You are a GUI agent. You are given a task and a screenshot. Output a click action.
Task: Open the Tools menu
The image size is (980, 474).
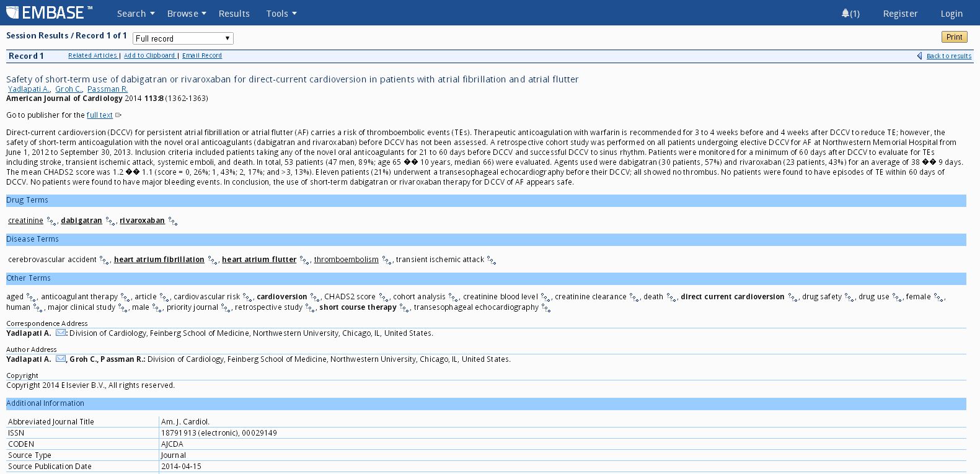pyautogui.click(x=281, y=14)
